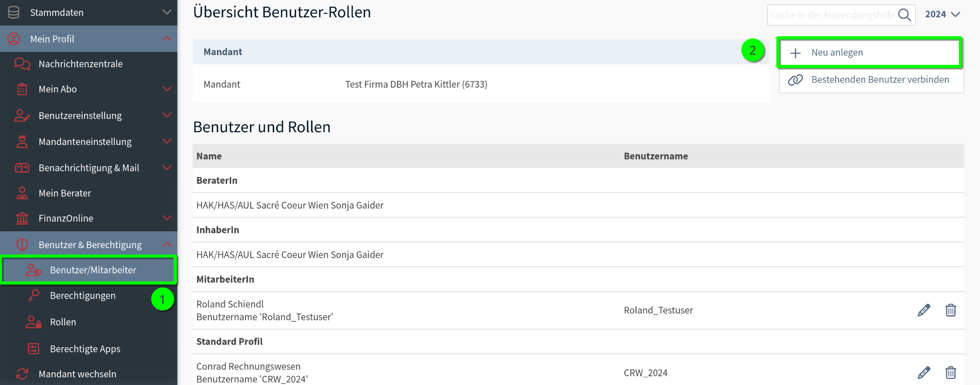980x385 pixels.
Task: Click the FinanzOnline bank building icon
Action: pos(22,218)
